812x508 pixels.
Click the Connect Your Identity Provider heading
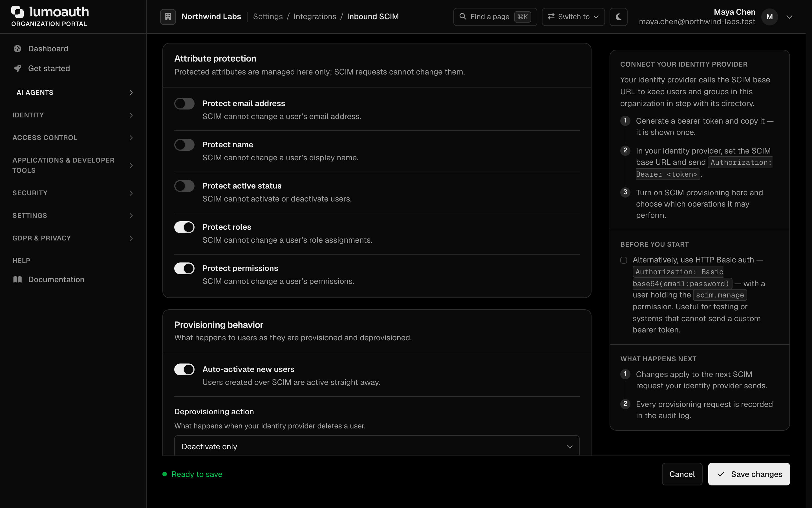click(683, 64)
